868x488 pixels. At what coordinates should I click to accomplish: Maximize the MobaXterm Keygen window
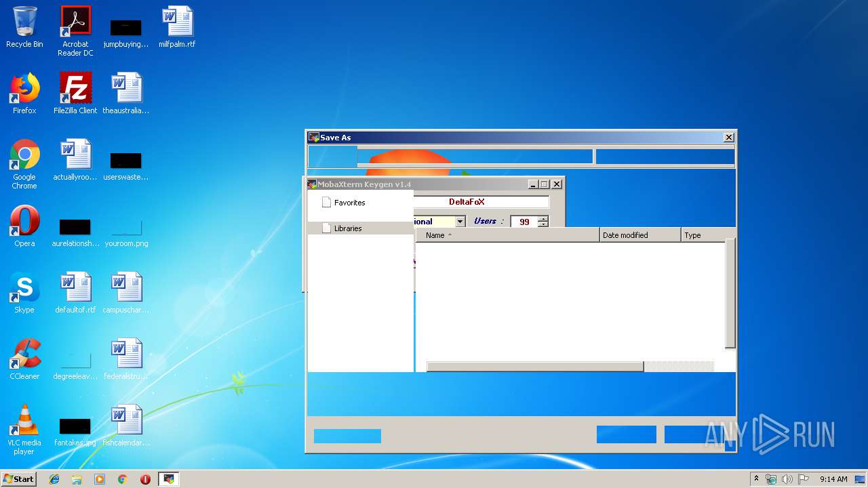[544, 184]
